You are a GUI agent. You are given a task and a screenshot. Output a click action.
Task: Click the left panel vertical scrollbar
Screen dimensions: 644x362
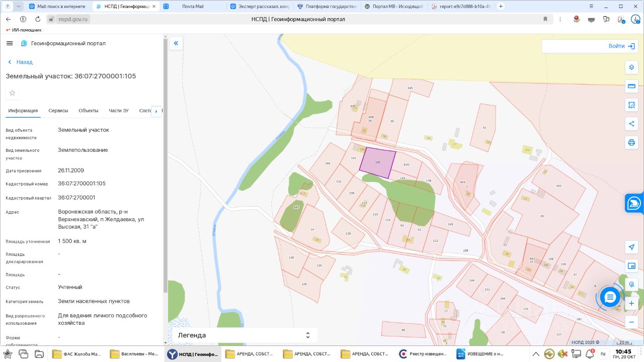(x=166, y=166)
